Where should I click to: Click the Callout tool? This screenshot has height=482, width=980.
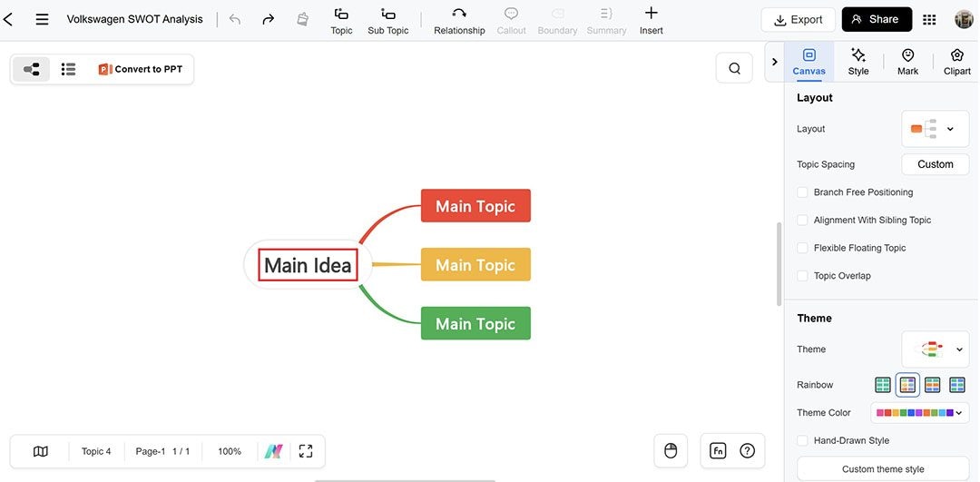click(511, 21)
